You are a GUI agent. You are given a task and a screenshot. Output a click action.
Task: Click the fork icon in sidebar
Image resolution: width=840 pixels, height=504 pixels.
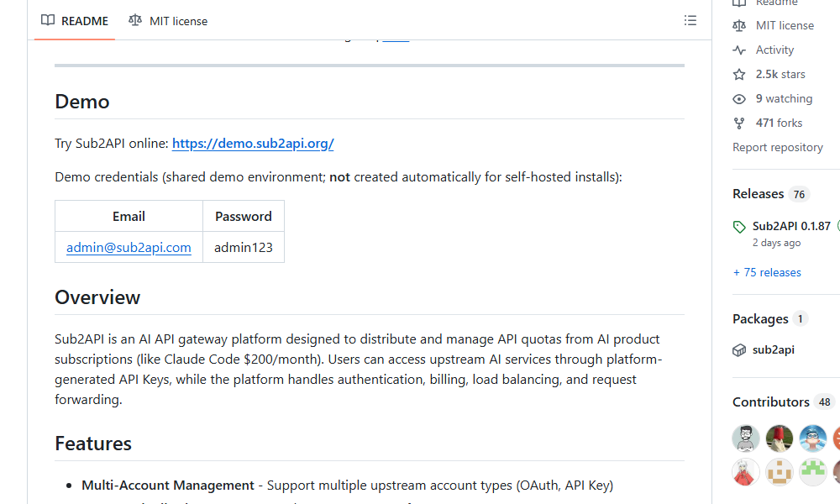[739, 123]
